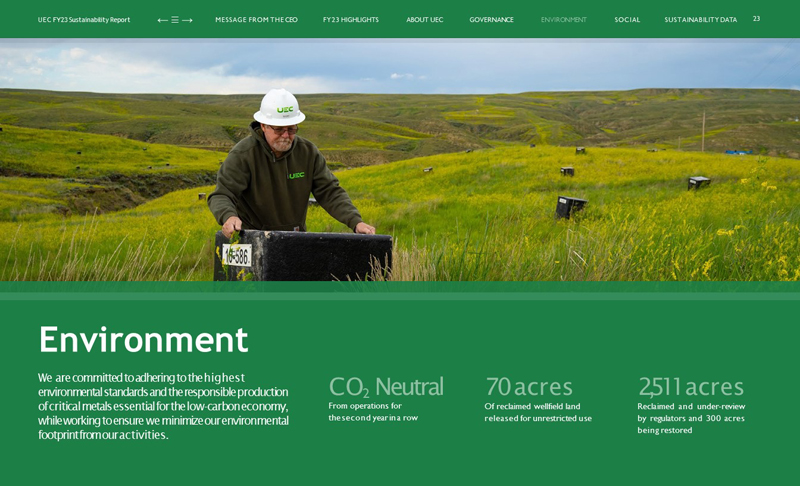The height and width of the screenshot is (486, 800).
Task: Click the UEC FY23 Sustainability Report title
Action: click(x=84, y=20)
